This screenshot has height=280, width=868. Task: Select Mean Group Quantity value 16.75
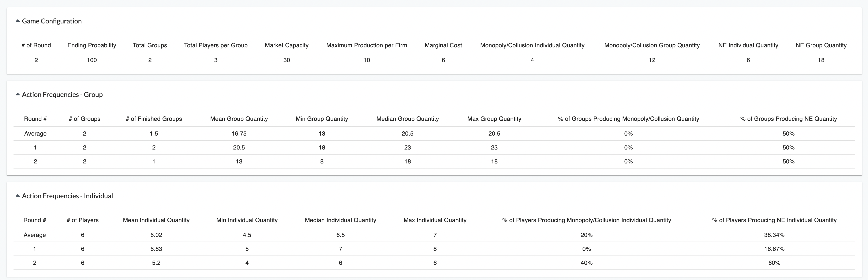[x=239, y=133]
